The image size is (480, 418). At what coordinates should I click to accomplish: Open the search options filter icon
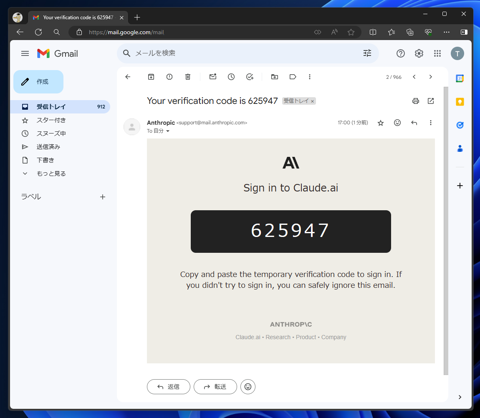tap(367, 53)
